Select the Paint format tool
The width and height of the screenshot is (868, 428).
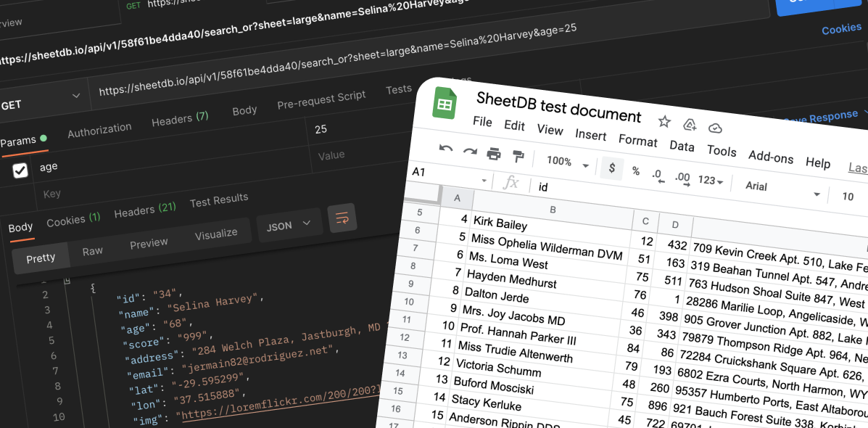pyautogui.click(x=518, y=157)
